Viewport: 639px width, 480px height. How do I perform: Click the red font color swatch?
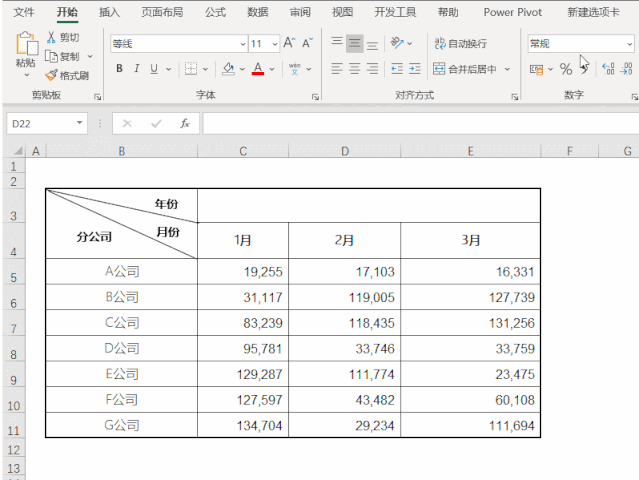258,69
